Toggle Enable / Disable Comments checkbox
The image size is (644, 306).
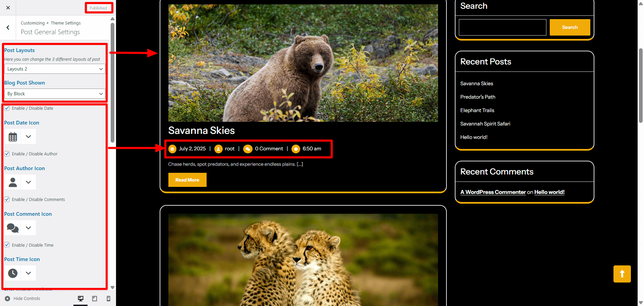coord(7,199)
